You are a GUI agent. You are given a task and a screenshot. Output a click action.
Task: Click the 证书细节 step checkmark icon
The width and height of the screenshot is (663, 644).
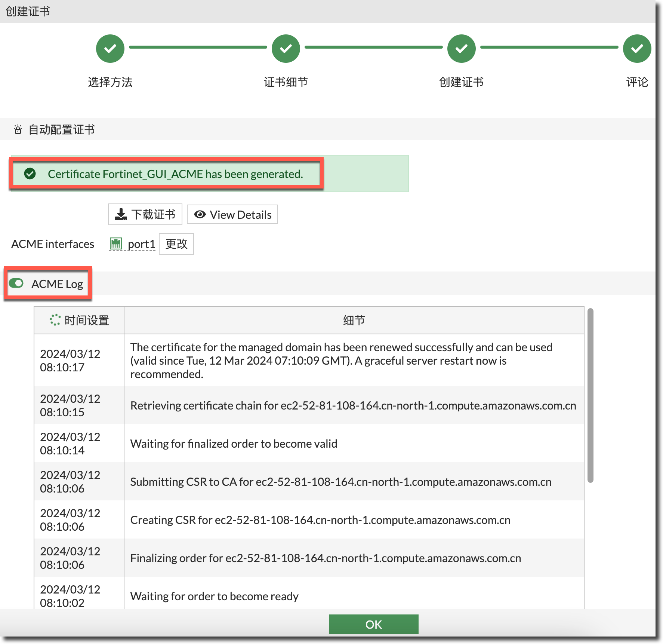pyautogui.click(x=286, y=49)
